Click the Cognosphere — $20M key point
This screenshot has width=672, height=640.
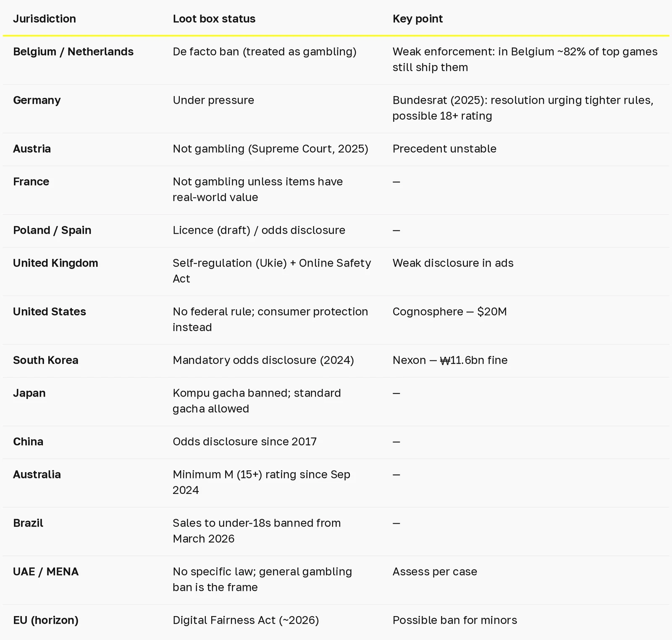coord(450,311)
